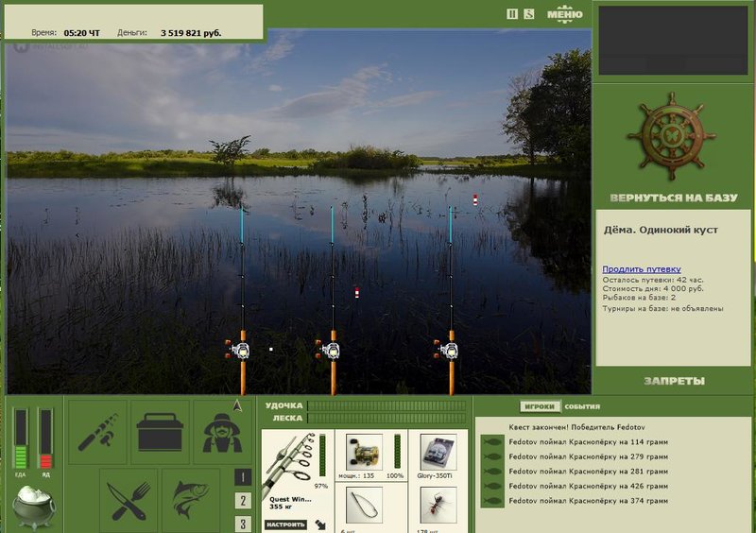Select rod slot 1
The height and width of the screenshot is (533, 756).
(x=243, y=477)
